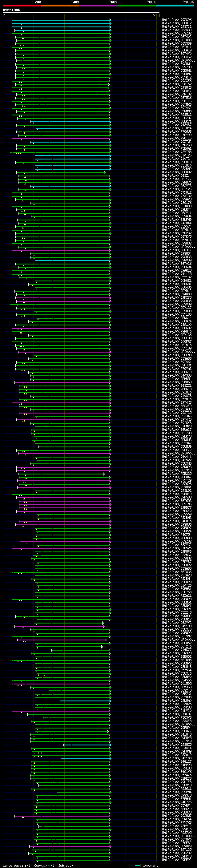
Task: Select UniRef100_A9UIE5 label
Action: (177, 138)
